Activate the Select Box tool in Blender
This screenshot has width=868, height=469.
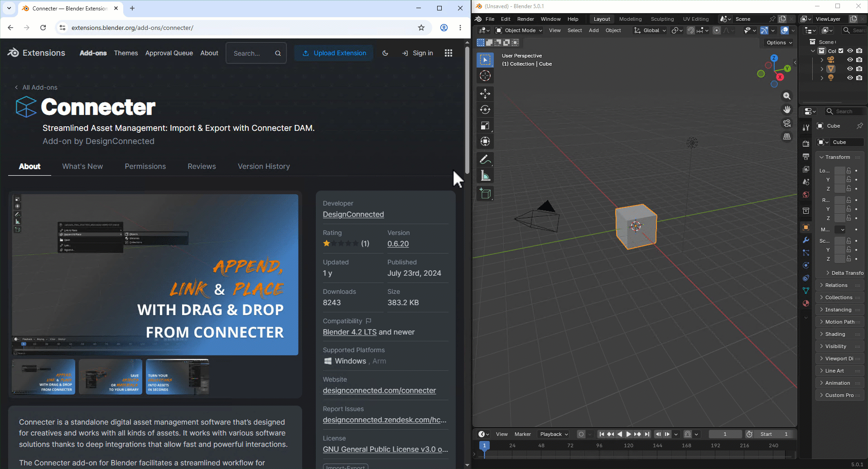pos(485,60)
